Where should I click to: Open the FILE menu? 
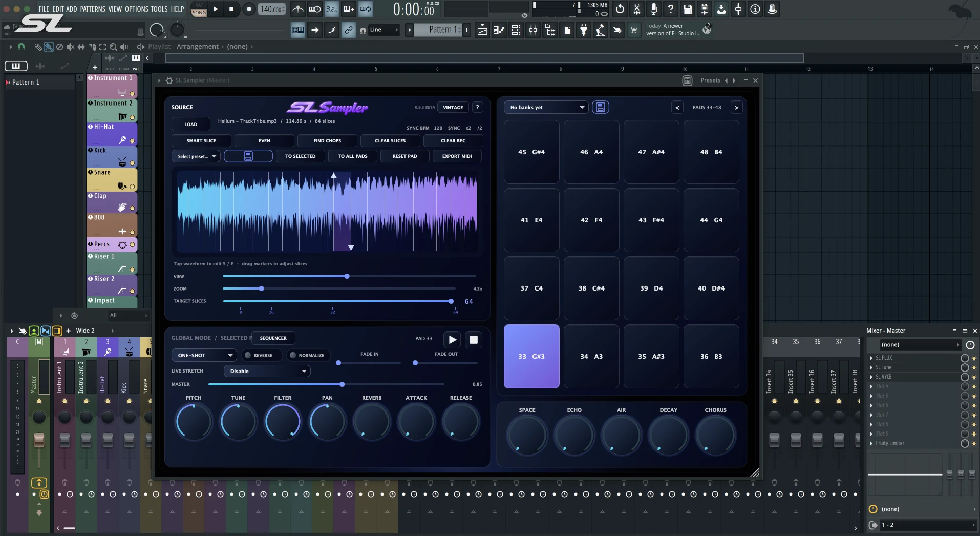[x=44, y=9]
